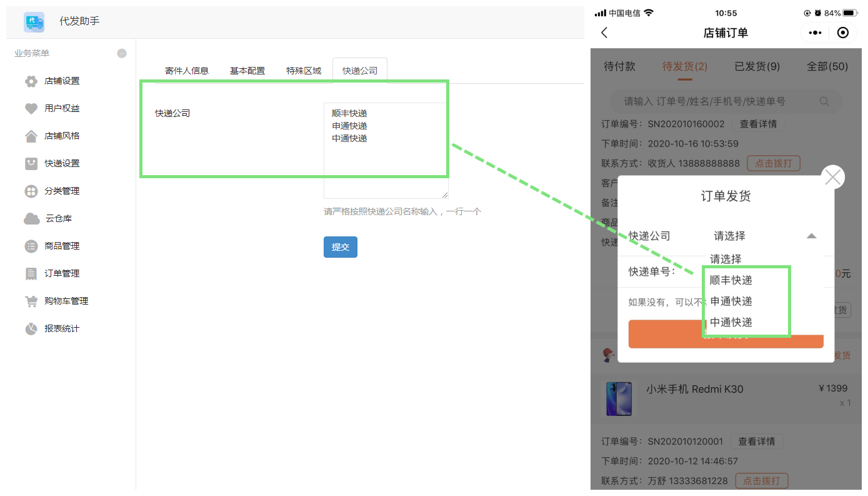Viewport: 868px width, 496px height.
Task: Click the 快递设置 bag icon
Action: pos(31,164)
